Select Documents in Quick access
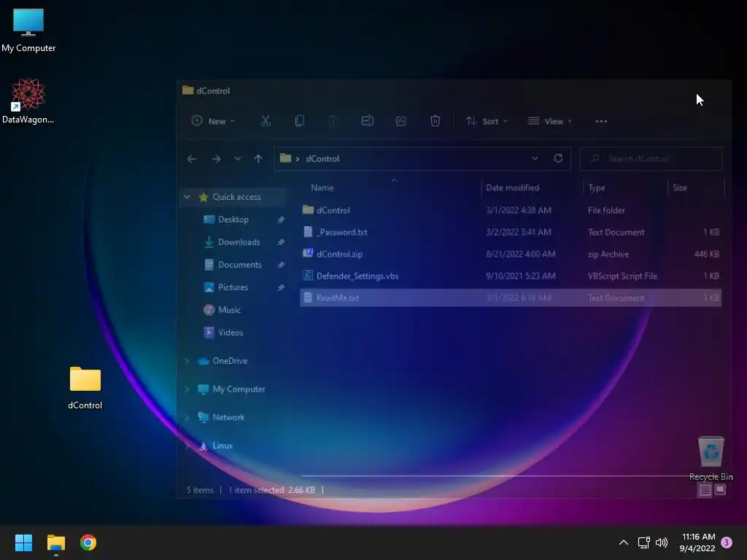 [x=239, y=264]
